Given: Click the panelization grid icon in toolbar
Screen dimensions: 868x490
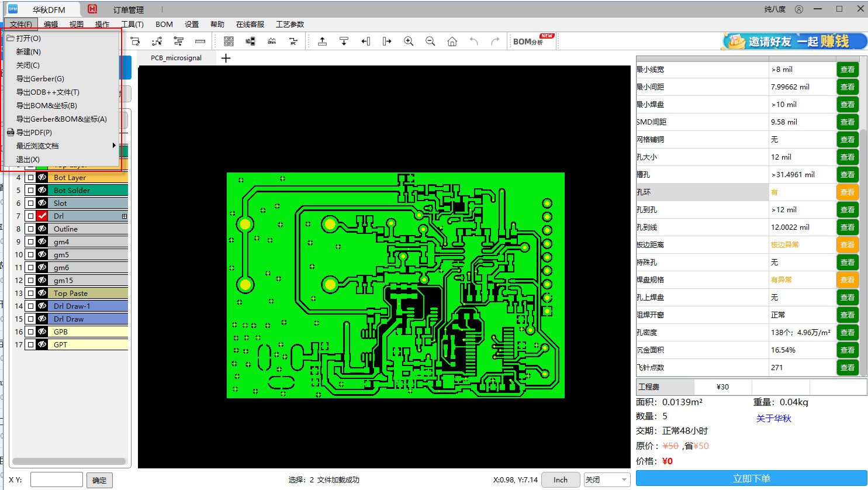Looking at the screenshot, I should point(229,41).
